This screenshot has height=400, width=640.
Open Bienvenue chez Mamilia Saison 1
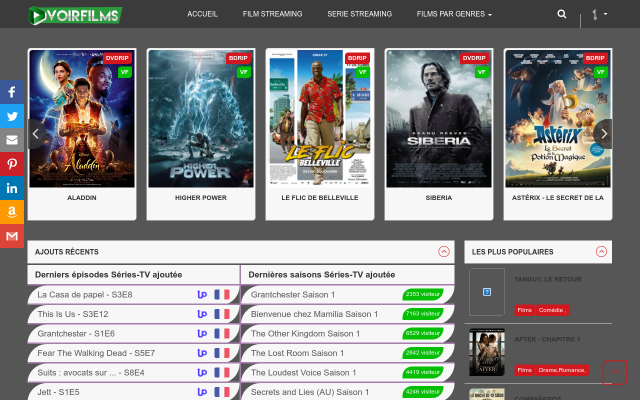(x=314, y=314)
